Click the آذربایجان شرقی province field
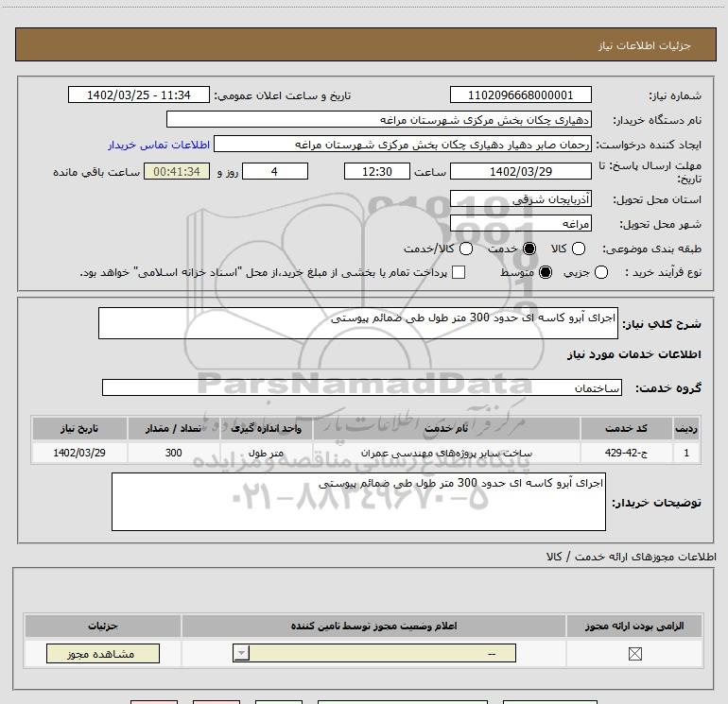728x704 pixels. 520,199
